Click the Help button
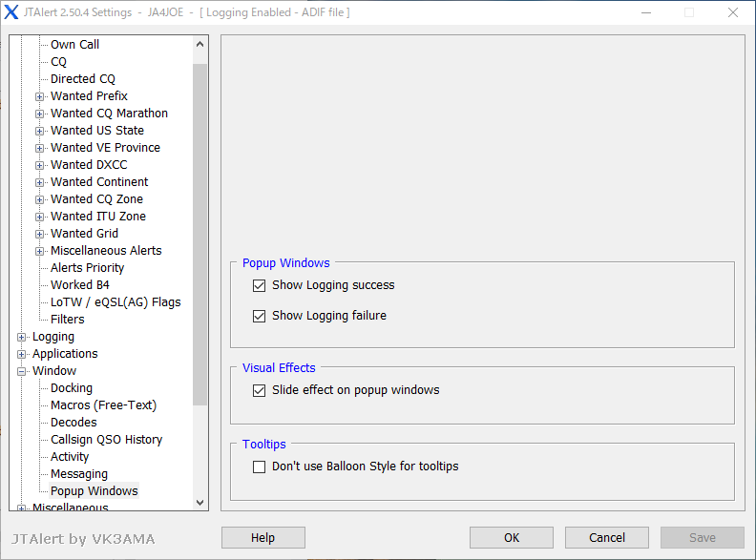The image size is (756, 560). click(263, 537)
